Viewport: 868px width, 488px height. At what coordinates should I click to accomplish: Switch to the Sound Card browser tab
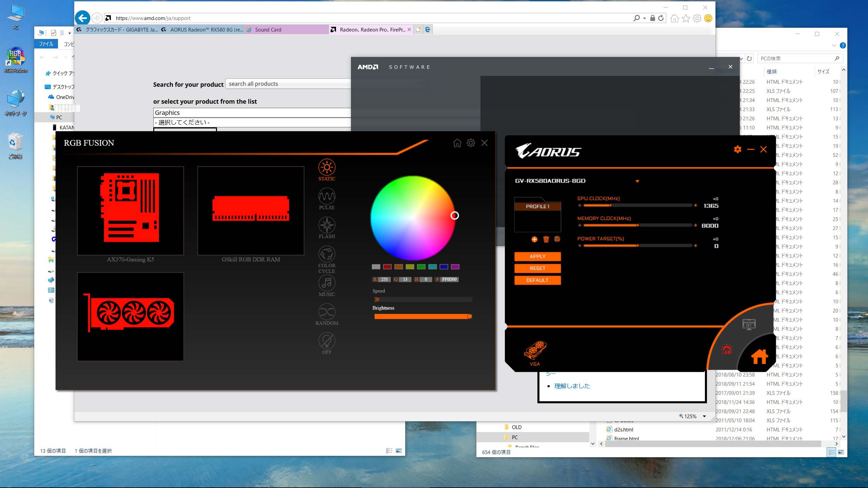tap(287, 30)
